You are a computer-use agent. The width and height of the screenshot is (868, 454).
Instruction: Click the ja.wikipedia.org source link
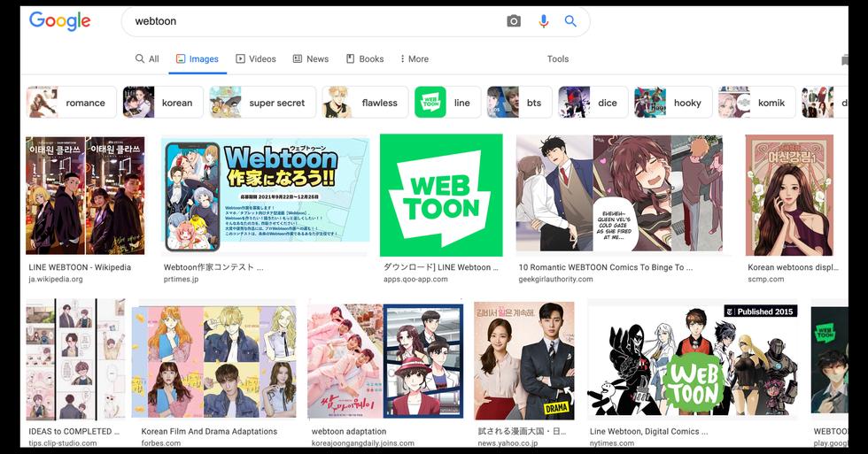click(x=55, y=280)
